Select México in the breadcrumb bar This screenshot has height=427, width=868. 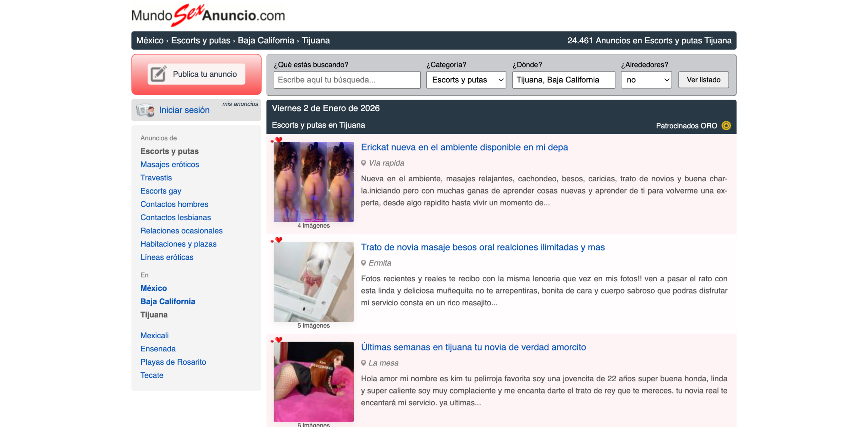(x=149, y=40)
